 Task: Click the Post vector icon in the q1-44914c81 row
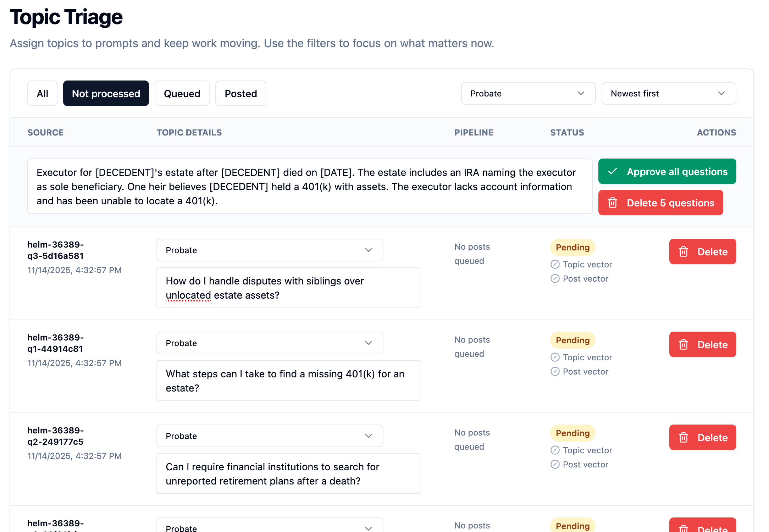[x=555, y=371]
